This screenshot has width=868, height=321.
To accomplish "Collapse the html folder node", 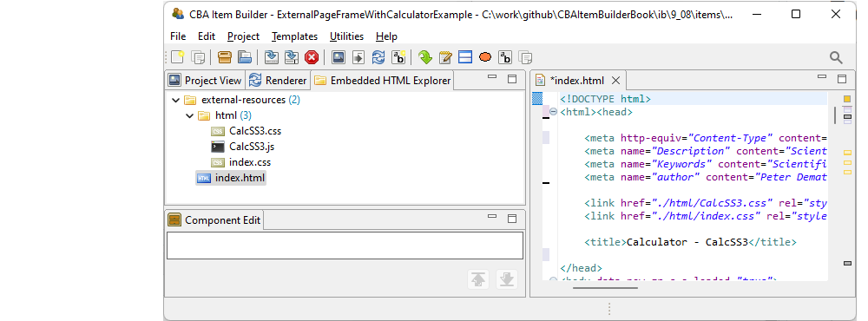I will click(190, 115).
